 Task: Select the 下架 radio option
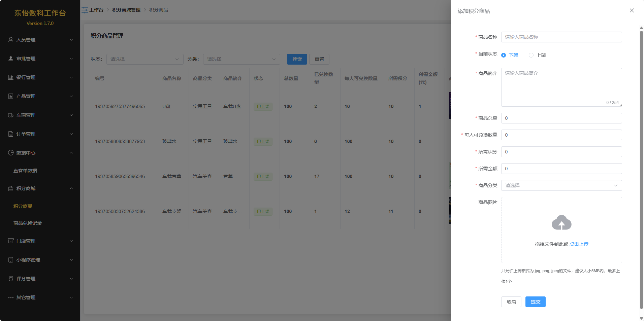(x=504, y=55)
